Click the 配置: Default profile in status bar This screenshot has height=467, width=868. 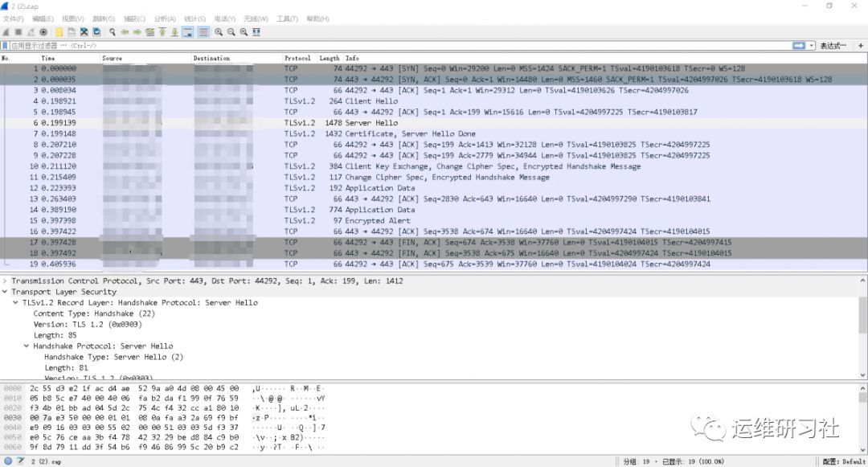(x=844, y=461)
